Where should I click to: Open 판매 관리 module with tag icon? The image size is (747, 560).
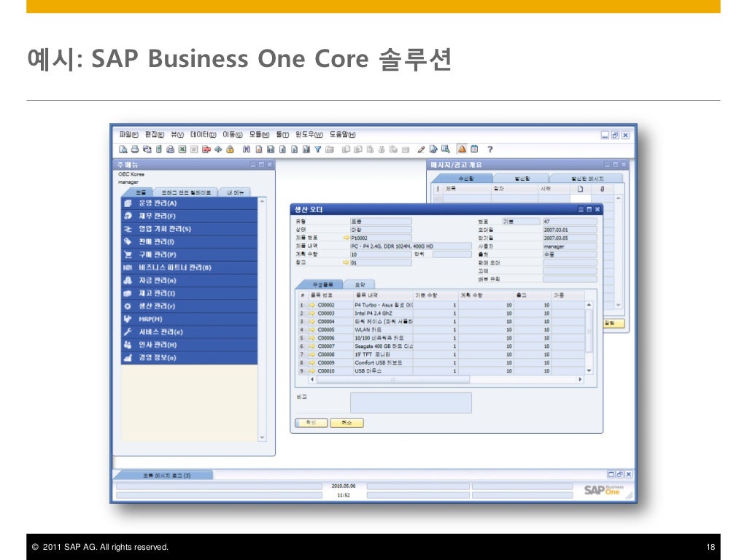[189, 242]
